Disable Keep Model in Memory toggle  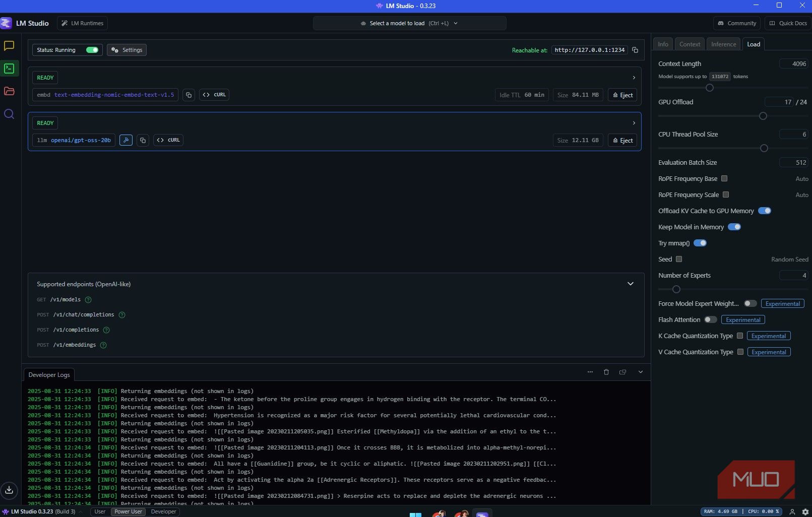[x=734, y=227]
